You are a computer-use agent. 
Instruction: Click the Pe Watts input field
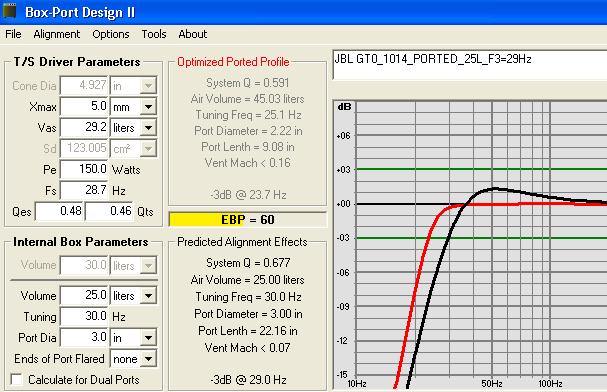click(x=84, y=169)
